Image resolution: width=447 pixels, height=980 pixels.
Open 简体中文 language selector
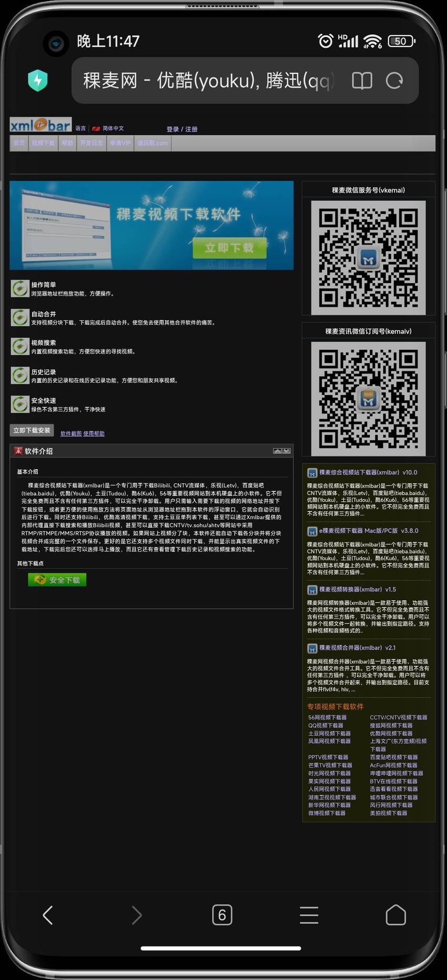click(x=108, y=128)
